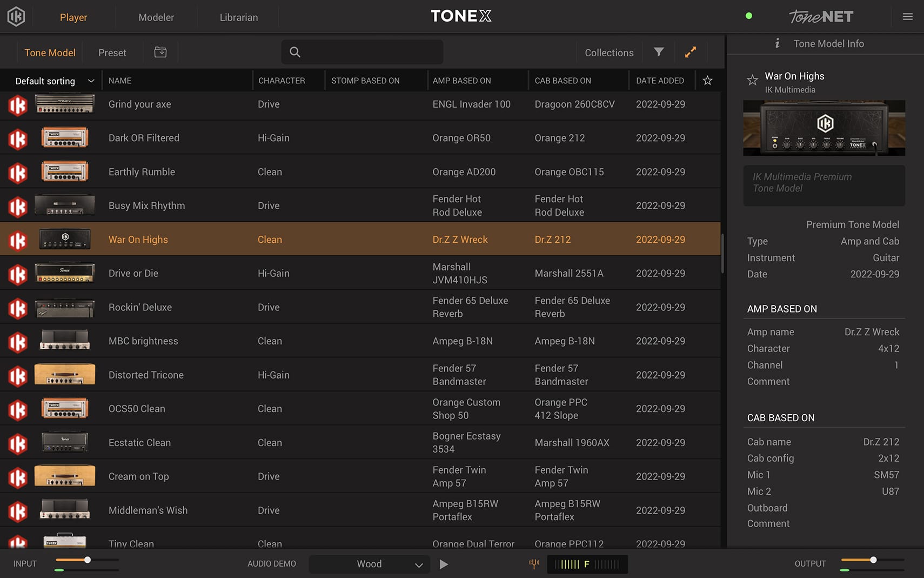Open the Default sorting dropdown

(54, 81)
